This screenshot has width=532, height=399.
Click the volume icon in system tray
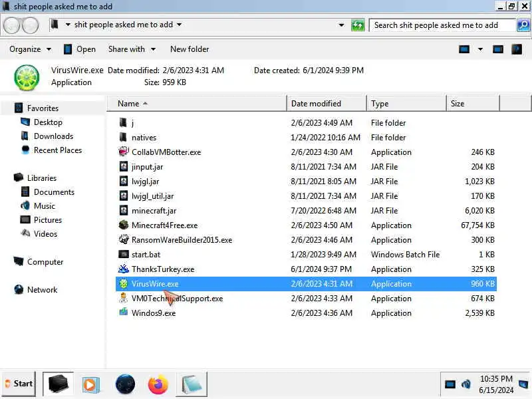pyautogui.click(x=466, y=384)
